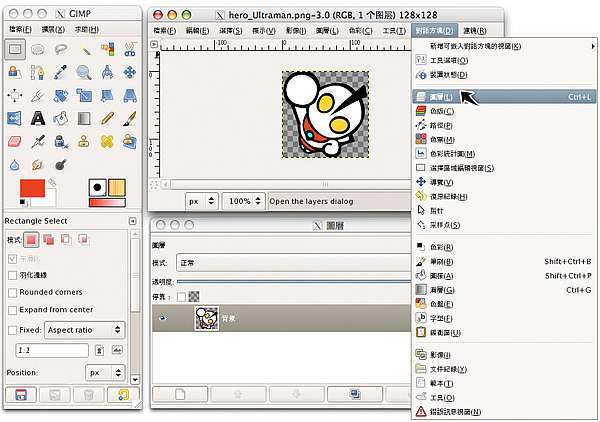Click the red foreground color swatch
The width and height of the screenshot is (600, 422).
coord(32,188)
